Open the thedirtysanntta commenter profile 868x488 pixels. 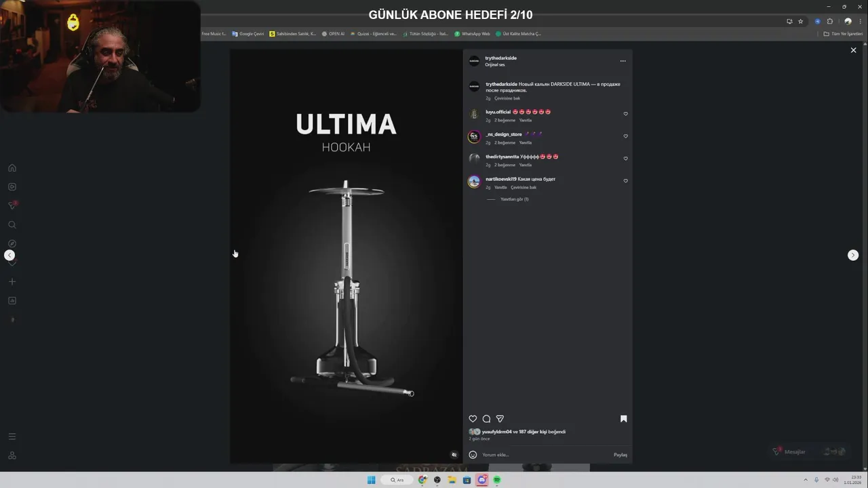coord(502,157)
